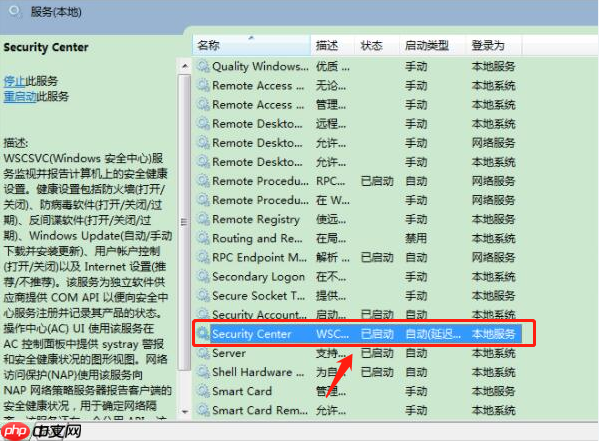Click the gear icon beside Security Center
Viewport: 599px width, 441px height.
[x=203, y=334]
